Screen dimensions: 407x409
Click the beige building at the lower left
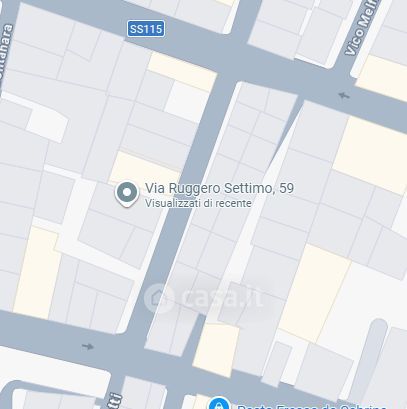(x=37, y=273)
